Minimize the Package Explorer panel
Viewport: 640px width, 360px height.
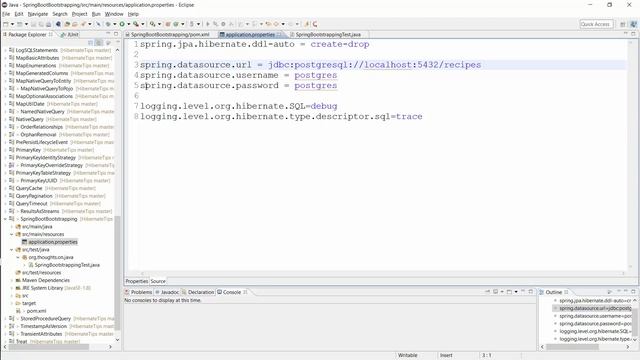(108, 34)
